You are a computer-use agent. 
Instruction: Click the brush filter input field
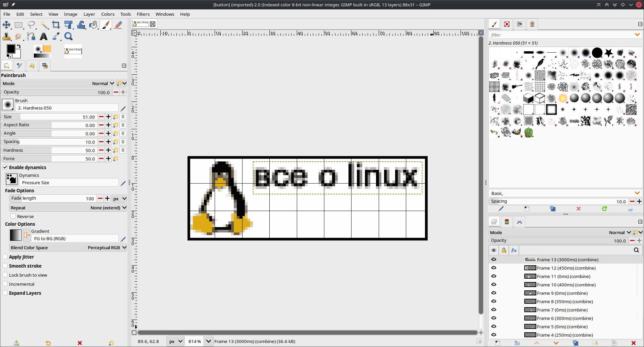(x=560, y=35)
